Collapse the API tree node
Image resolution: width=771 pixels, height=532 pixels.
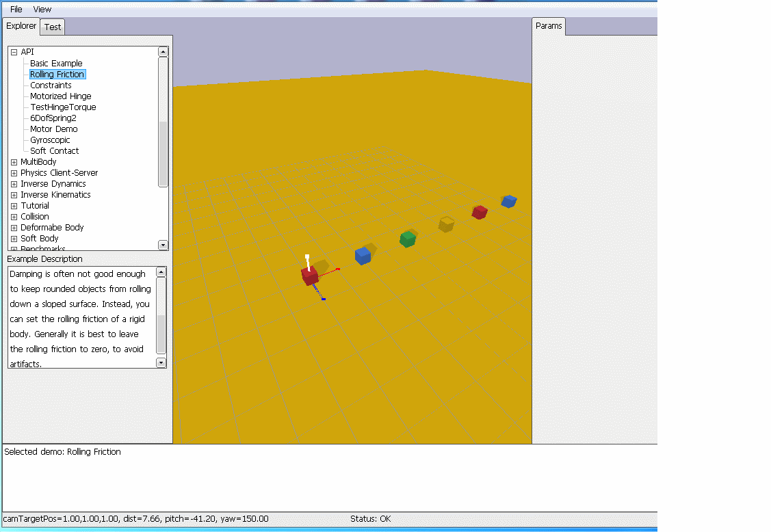(x=14, y=52)
